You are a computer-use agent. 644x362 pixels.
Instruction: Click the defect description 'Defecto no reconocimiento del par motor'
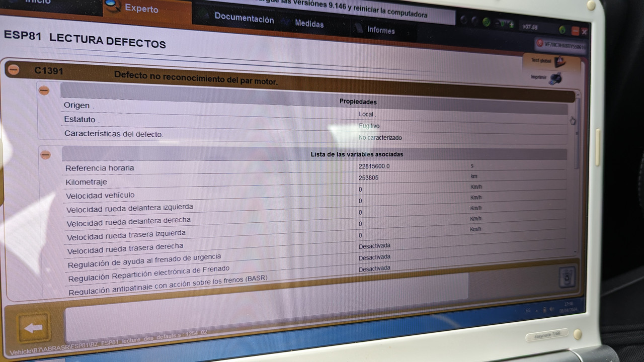click(196, 78)
